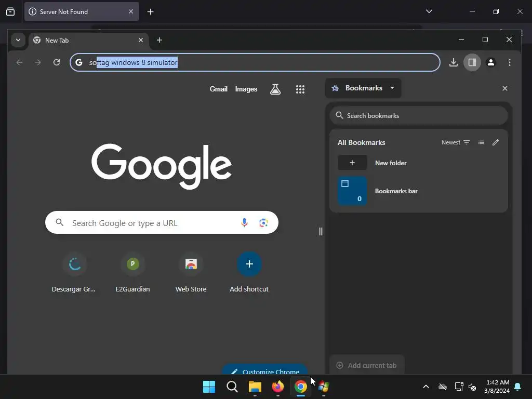This screenshot has width=532, height=399.
Task: Open the notification bell icon
Action: [x=518, y=387]
